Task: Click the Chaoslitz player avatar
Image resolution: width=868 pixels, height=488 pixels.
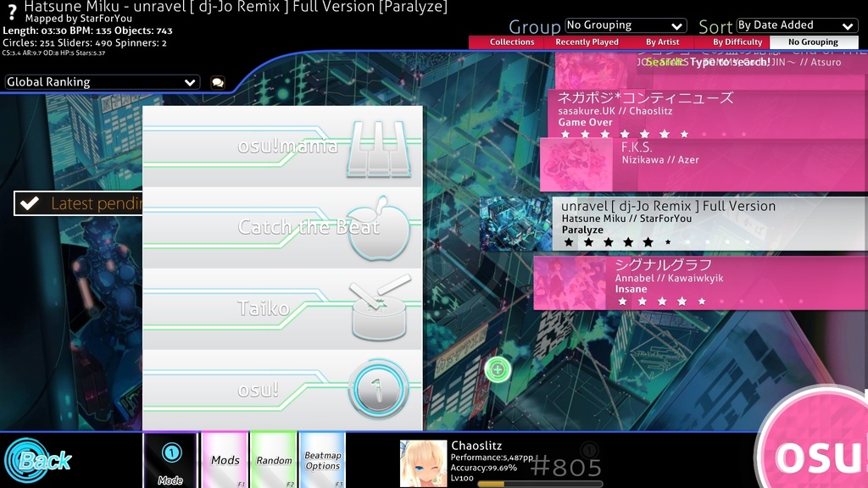Action: tap(424, 463)
